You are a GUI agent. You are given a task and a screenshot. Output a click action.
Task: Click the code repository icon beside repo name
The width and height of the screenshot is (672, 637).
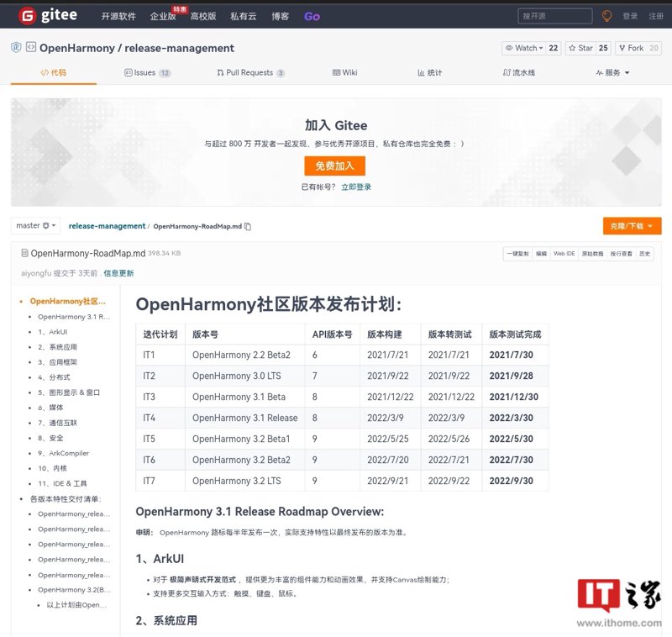pyautogui.click(x=31, y=47)
